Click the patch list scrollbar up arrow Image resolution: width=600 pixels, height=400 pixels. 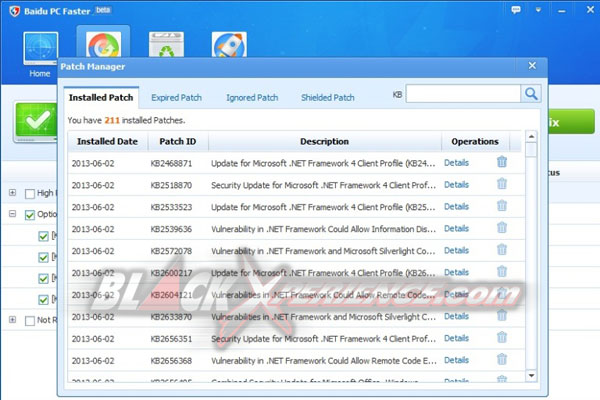pos(531,137)
